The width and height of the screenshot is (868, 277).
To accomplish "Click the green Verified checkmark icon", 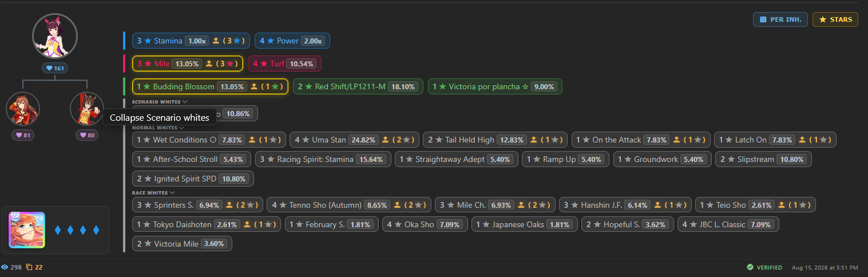I will click(750, 267).
